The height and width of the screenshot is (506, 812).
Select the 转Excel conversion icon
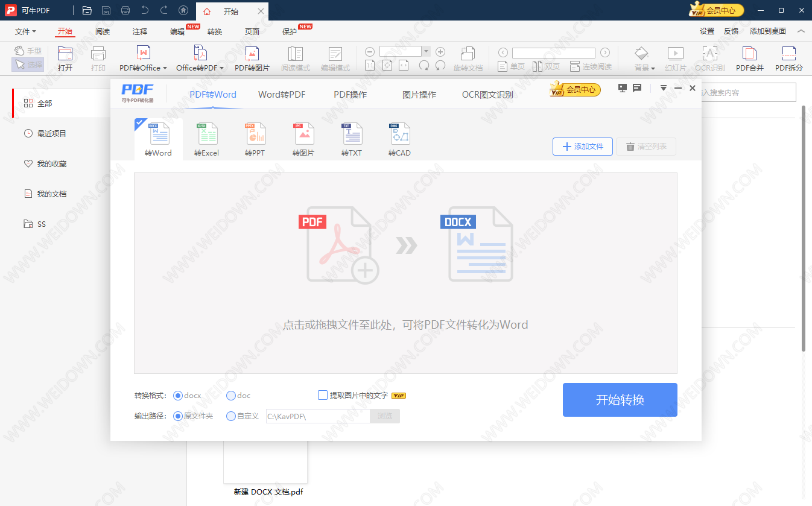coord(206,139)
